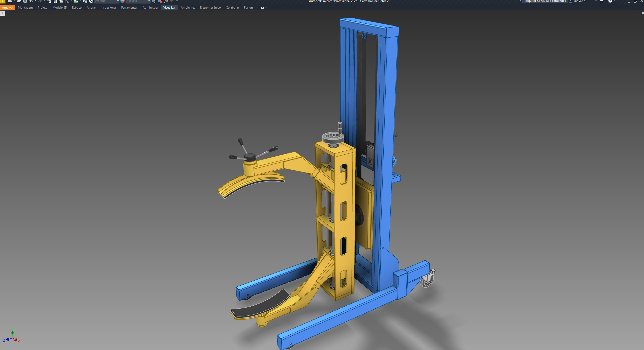Click the help search input field
This screenshot has height=350, width=644.
544,1
